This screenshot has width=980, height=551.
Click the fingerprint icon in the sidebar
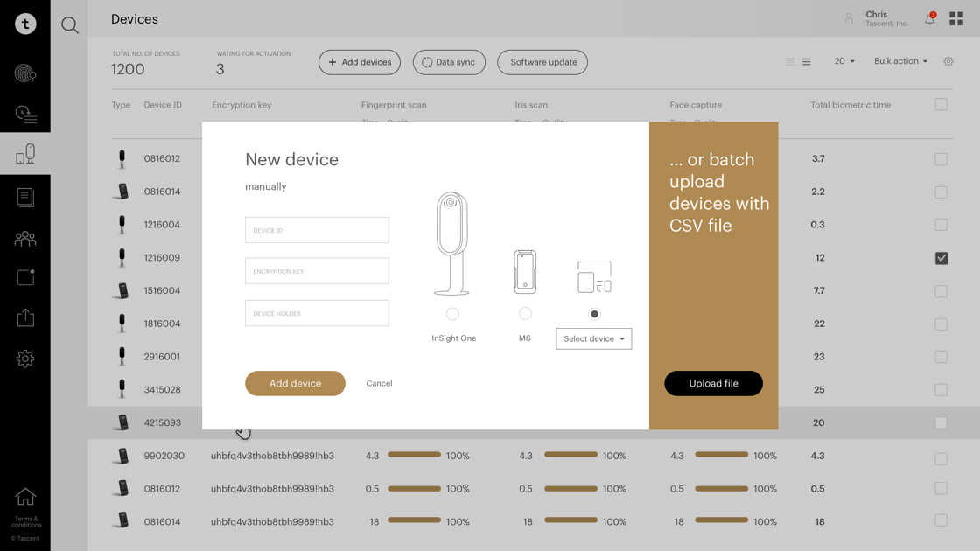(x=25, y=74)
